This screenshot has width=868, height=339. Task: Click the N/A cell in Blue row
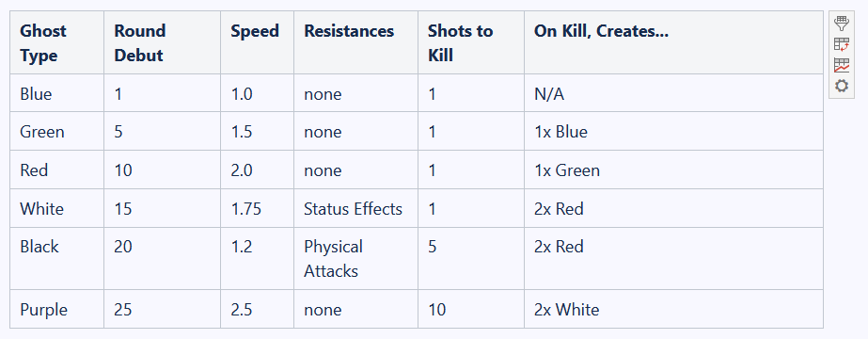point(673,93)
